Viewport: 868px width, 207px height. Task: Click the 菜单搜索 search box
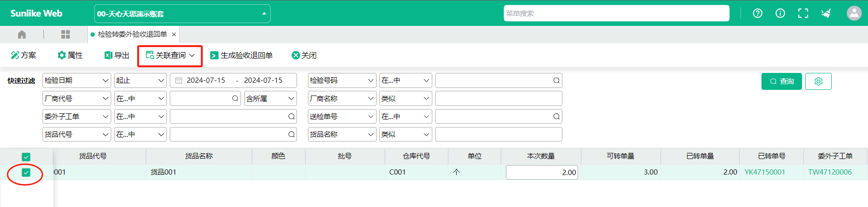[x=617, y=13]
